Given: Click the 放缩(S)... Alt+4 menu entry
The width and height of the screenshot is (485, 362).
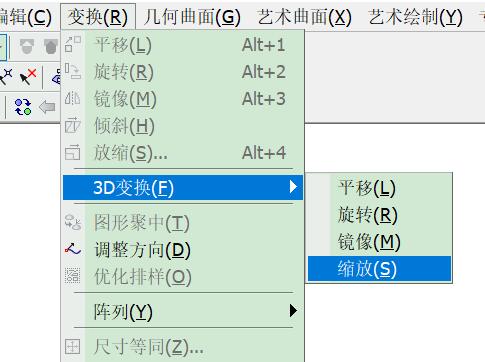Looking at the screenshot, I should pos(183,153).
